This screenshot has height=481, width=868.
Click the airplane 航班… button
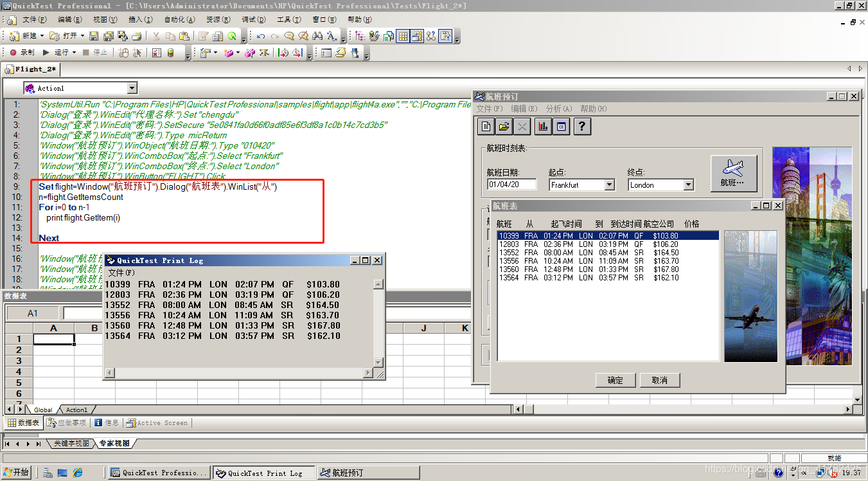tap(734, 174)
